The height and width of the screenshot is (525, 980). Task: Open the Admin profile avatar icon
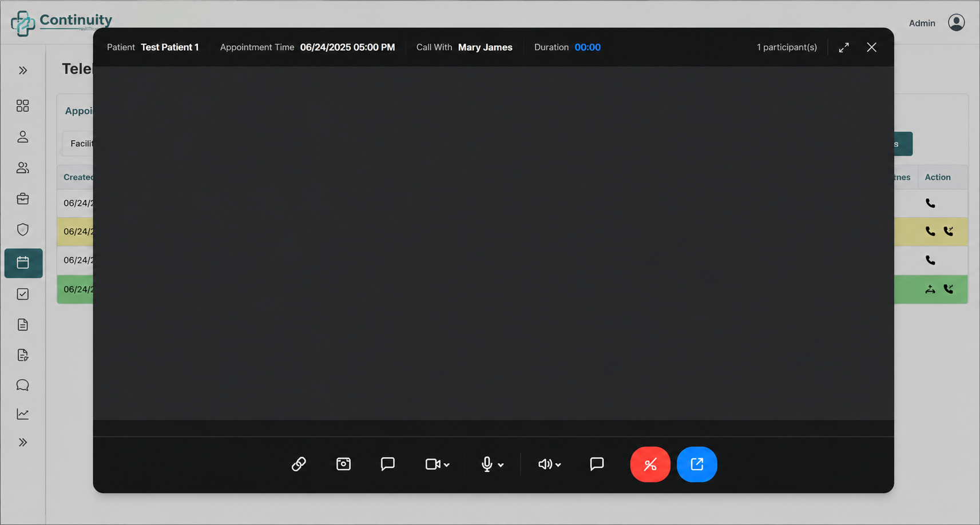(x=957, y=23)
